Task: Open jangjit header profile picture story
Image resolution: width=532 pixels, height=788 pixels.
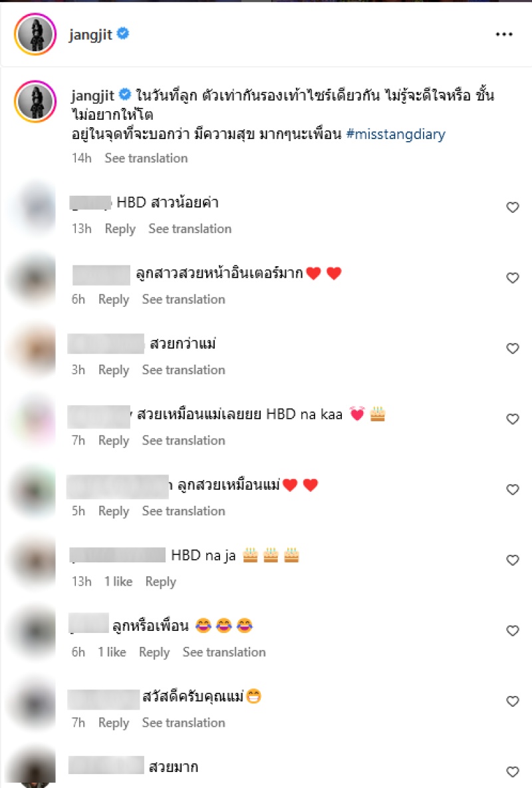Action: click(x=35, y=34)
